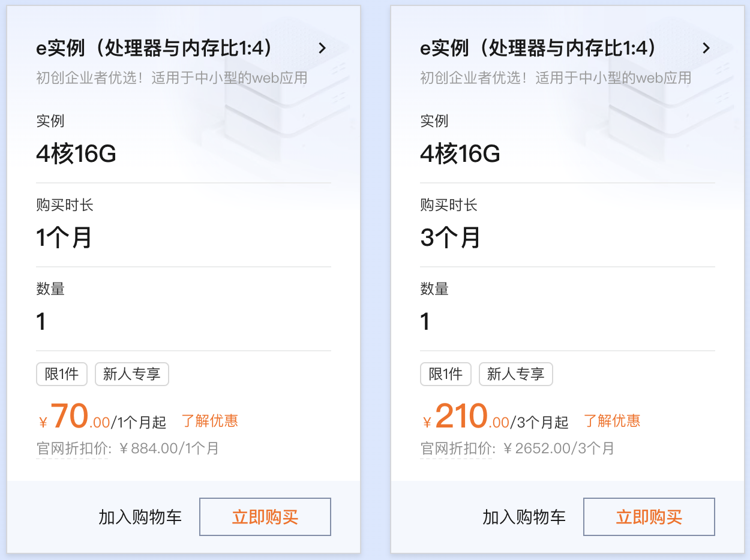
Task: Click 立即购买 on the 1个月 card
Action: pyautogui.click(x=265, y=516)
